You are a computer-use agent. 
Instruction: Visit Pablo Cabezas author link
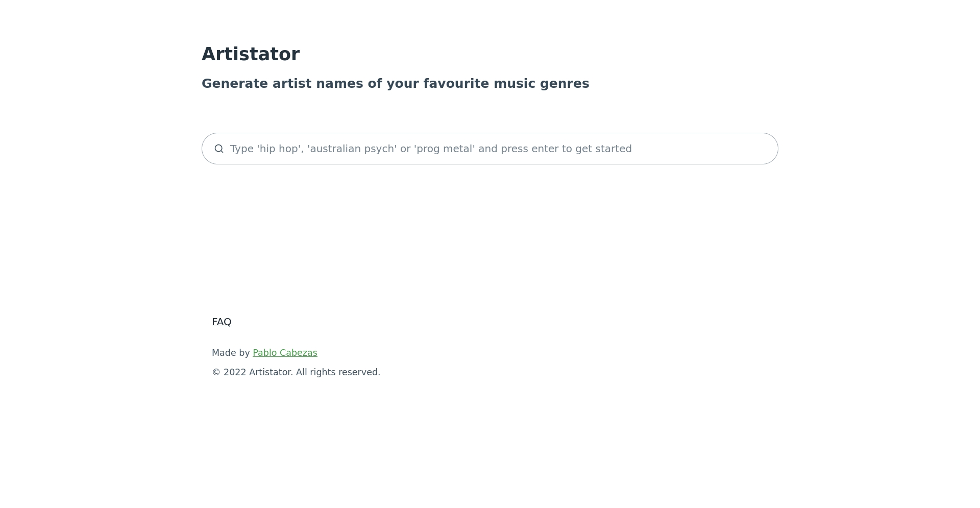(x=285, y=353)
